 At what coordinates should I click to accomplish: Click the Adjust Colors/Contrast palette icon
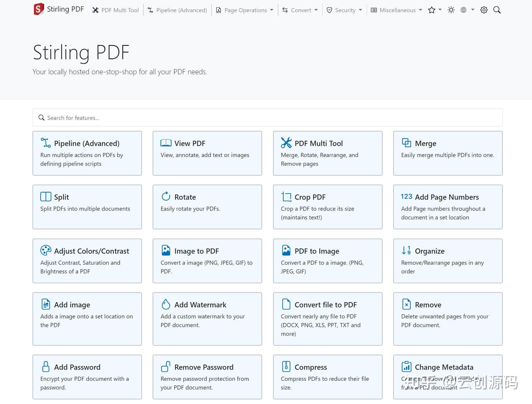pos(45,250)
